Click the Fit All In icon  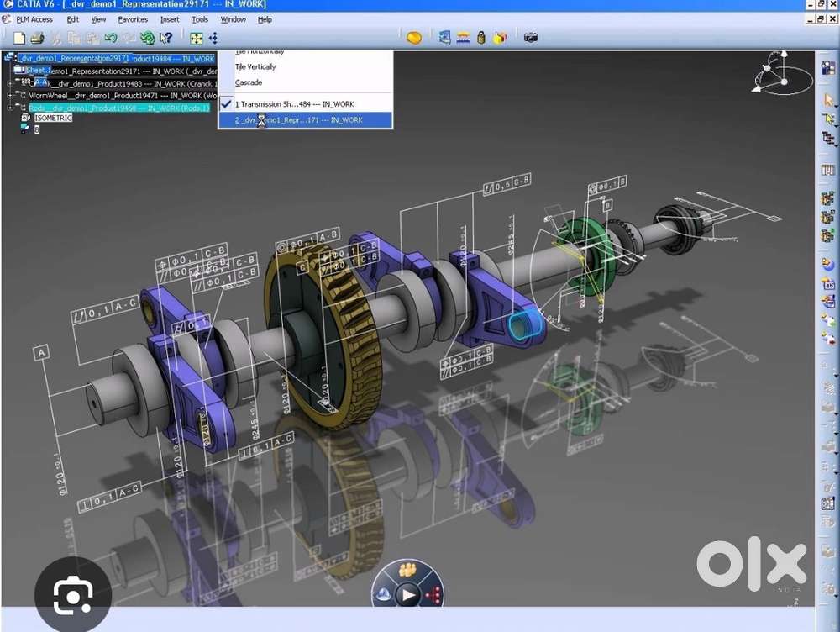click(x=196, y=38)
